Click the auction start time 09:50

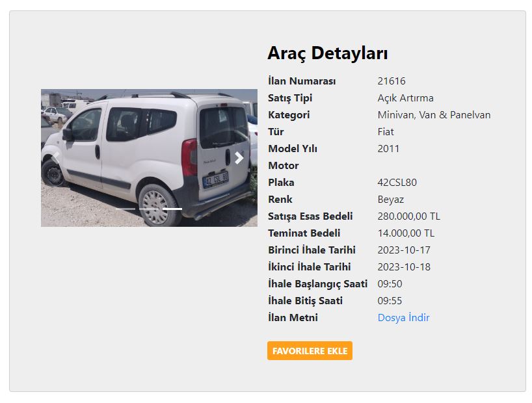390,284
